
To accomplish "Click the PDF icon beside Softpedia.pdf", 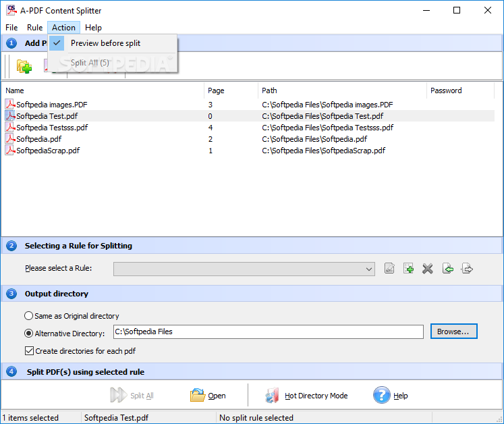I will (10, 139).
